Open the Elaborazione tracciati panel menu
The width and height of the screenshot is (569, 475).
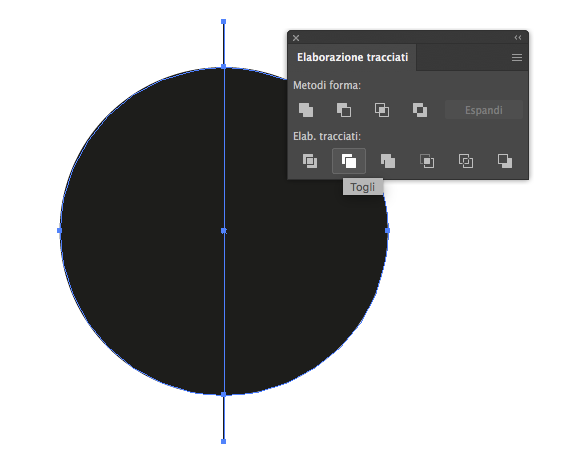(517, 57)
